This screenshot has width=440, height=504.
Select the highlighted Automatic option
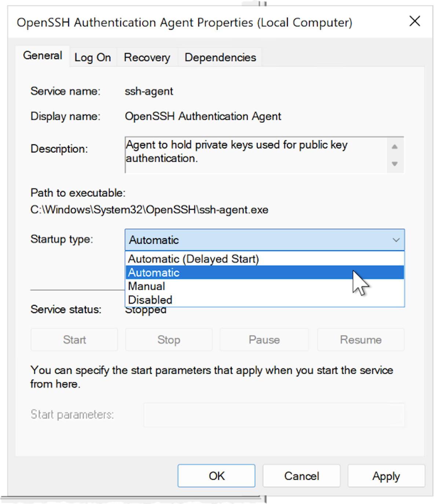click(265, 272)
